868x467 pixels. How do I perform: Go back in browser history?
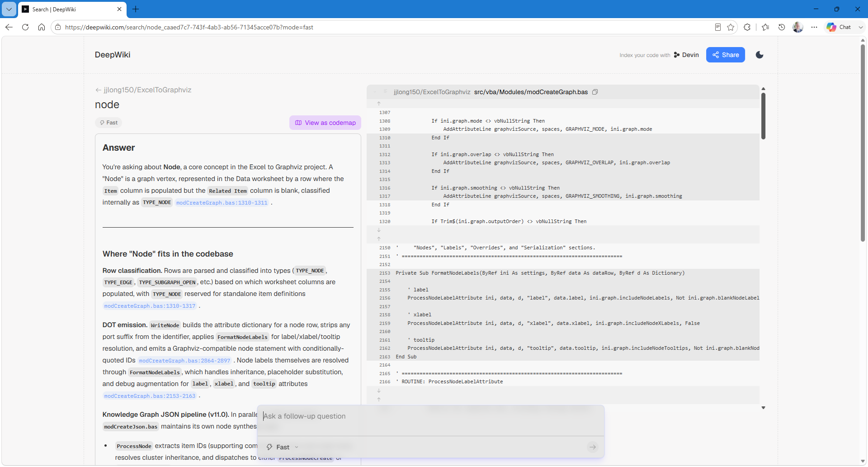click(x=9, y=27)
